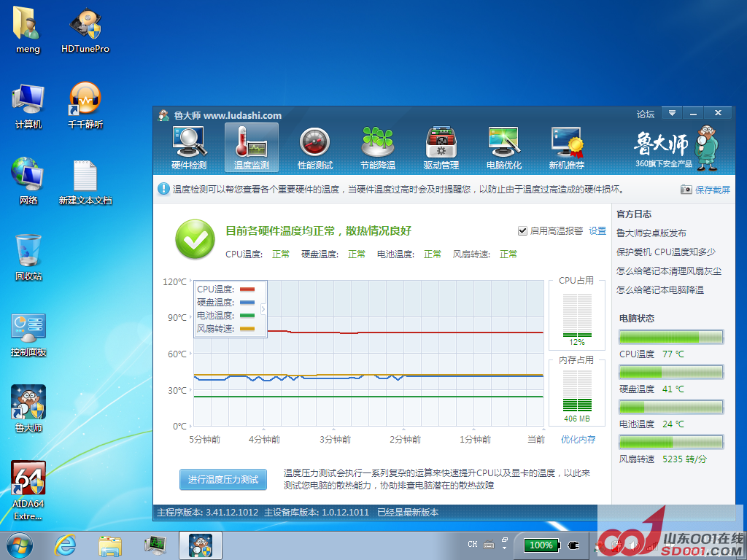
Task: Click 论坛 forum link in title bar
Action: pos(646,114)
